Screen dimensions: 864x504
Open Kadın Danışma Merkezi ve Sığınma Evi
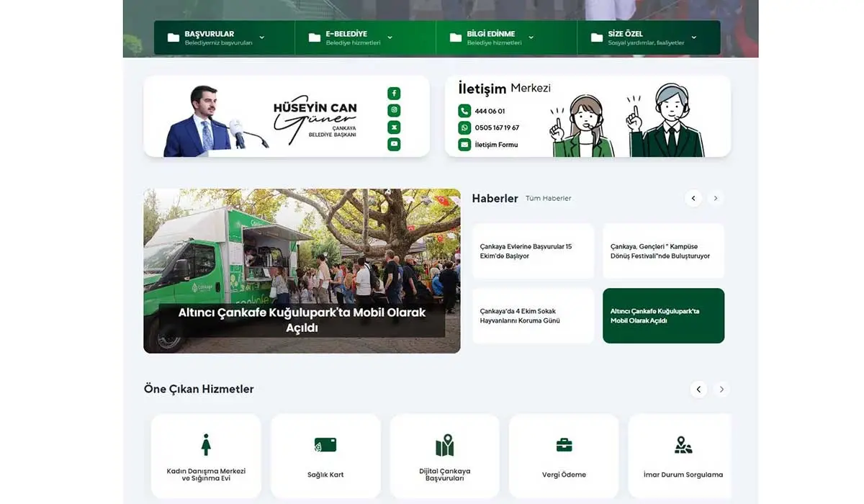pyautogui.click(x=206, y=455)
